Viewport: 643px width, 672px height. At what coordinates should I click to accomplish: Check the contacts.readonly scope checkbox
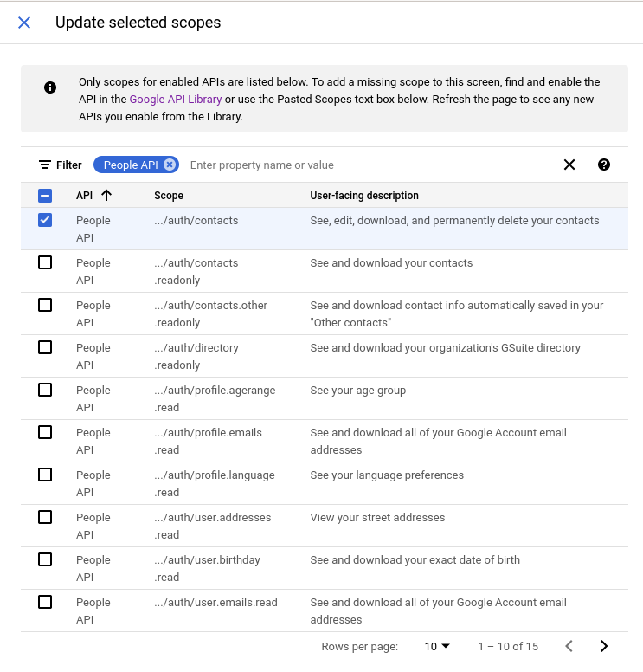pyautogui.click(x=45, y=262)
